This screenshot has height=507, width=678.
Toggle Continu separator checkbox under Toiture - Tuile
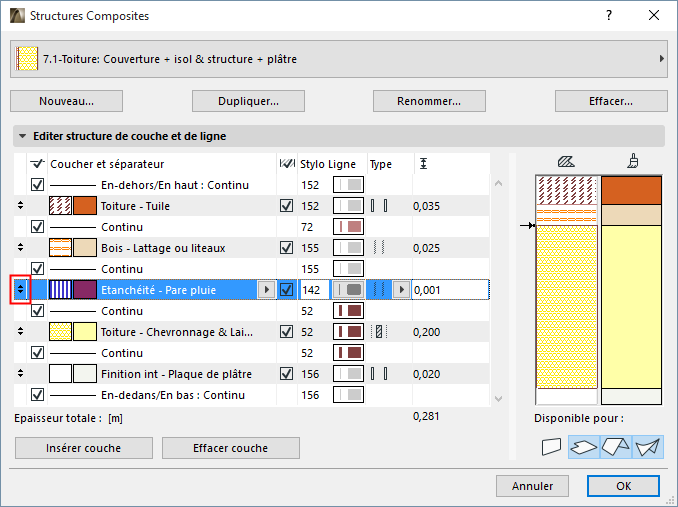[x=37, y=226]
